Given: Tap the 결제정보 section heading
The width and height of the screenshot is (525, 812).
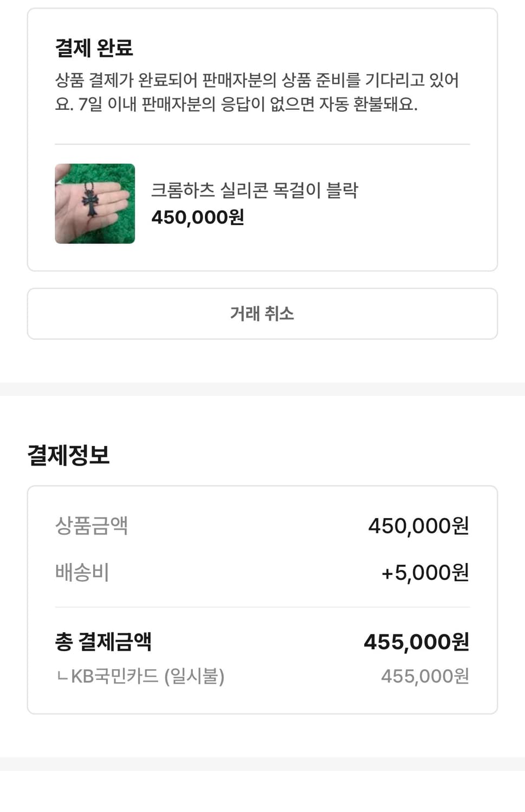Looking at the screenshot, I should point(69,455).
